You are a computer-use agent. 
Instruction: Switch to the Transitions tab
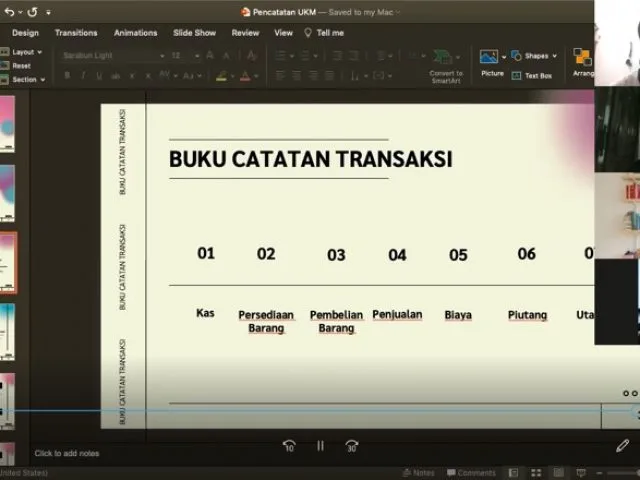76,32
